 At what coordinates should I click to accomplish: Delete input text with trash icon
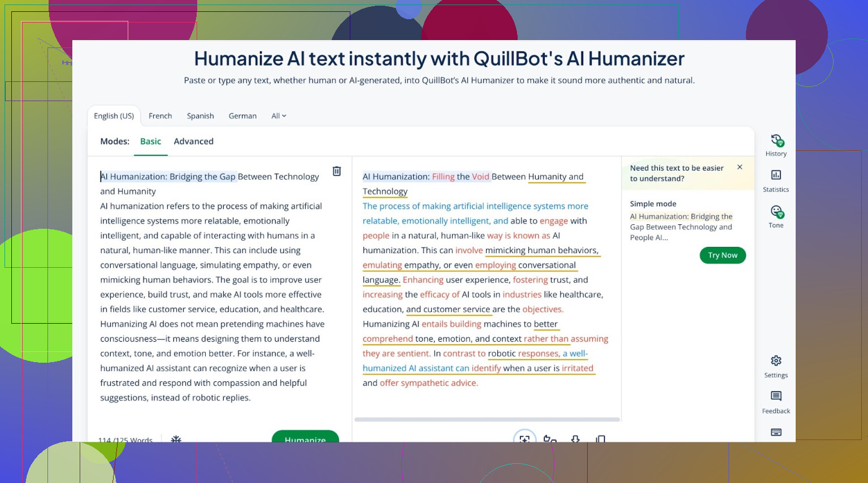pos(337,171)
